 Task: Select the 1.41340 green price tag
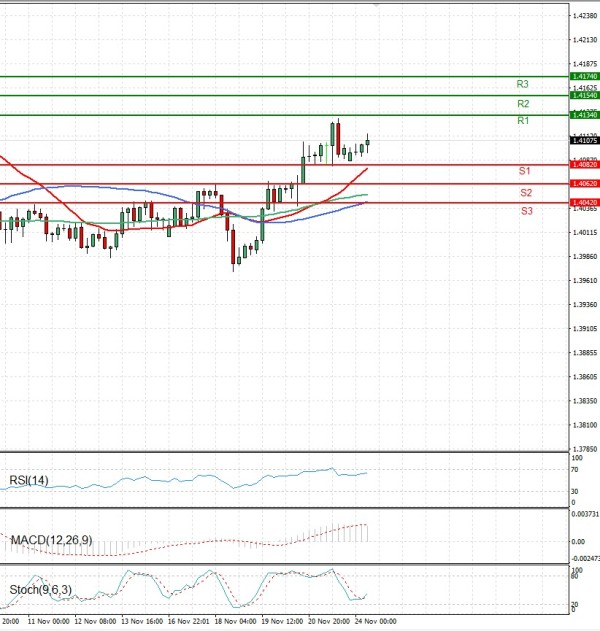click(584, 115)
